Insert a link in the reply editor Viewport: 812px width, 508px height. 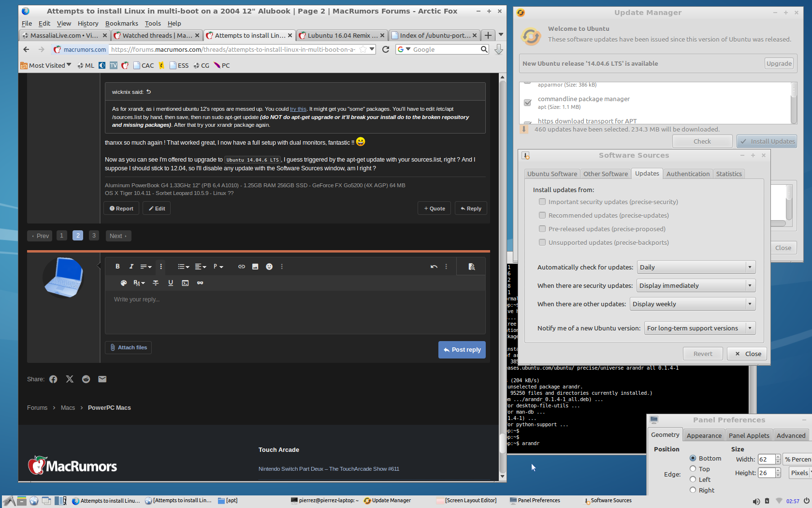click(242, 267)
